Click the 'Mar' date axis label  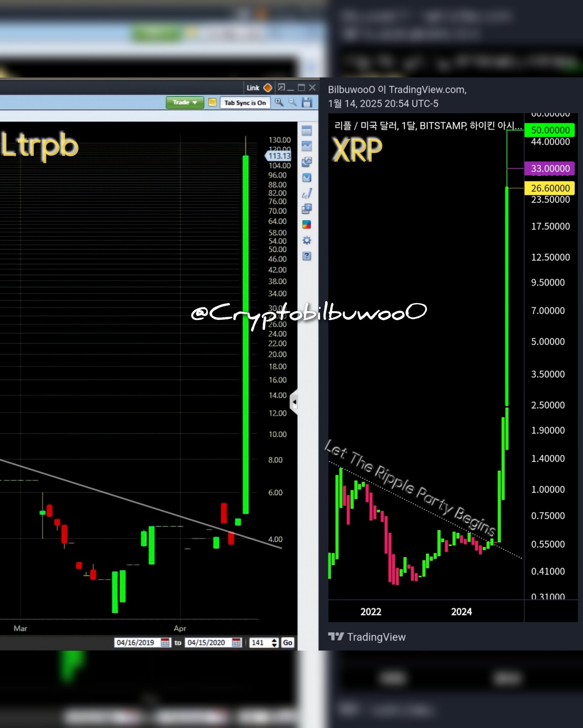pos(20,628)
